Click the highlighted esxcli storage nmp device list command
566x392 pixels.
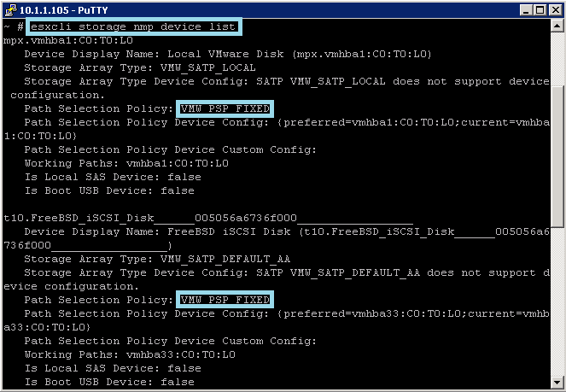(x=133, y=26)
